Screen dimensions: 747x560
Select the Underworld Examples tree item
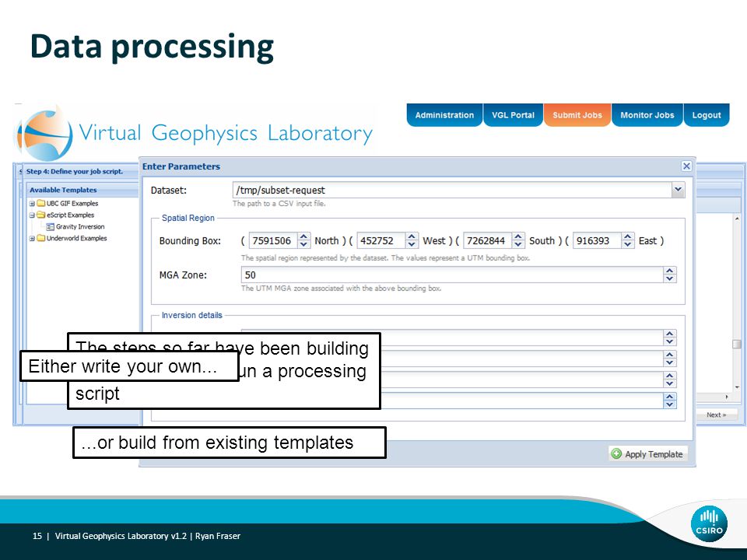click(77, 238)
